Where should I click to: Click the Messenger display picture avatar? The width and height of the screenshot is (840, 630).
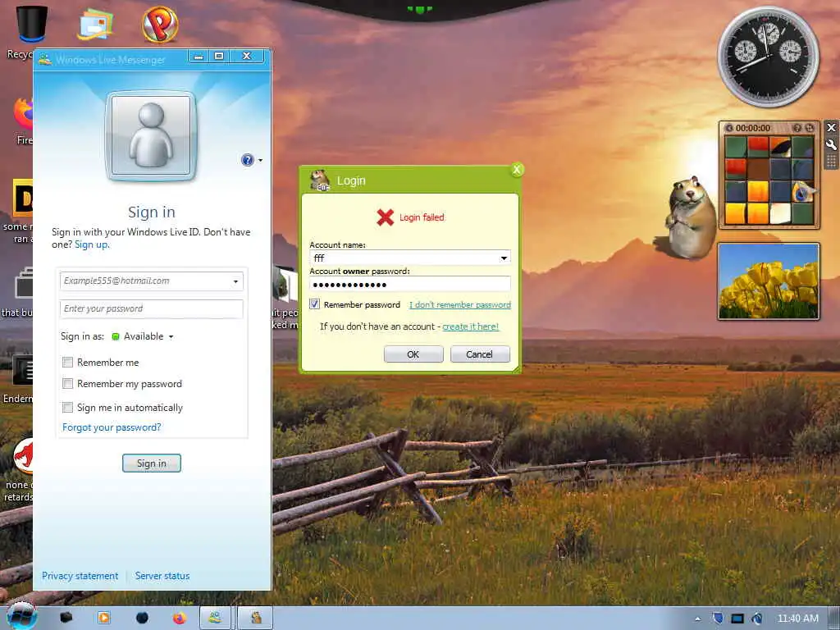pyautogui.click(x=151, y=135)
